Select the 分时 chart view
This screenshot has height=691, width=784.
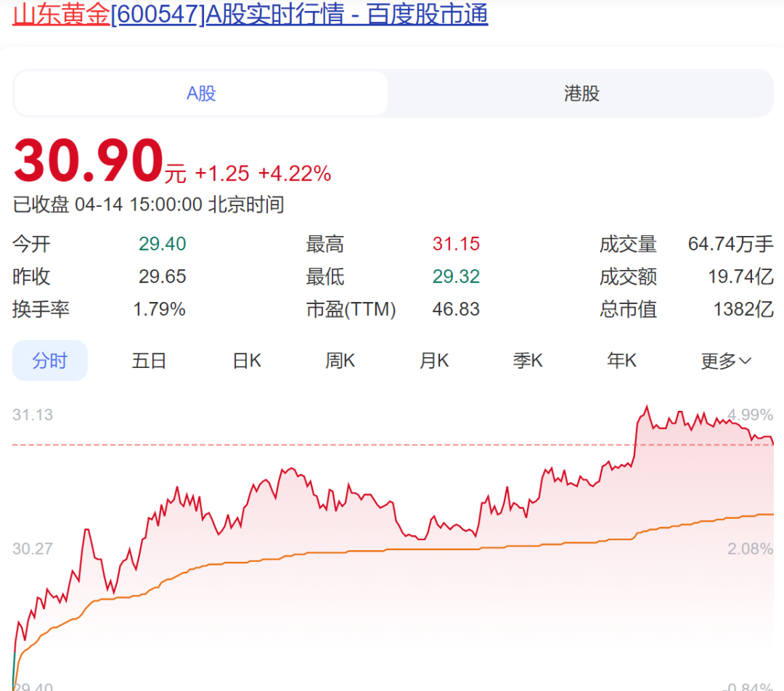point(49,360)
